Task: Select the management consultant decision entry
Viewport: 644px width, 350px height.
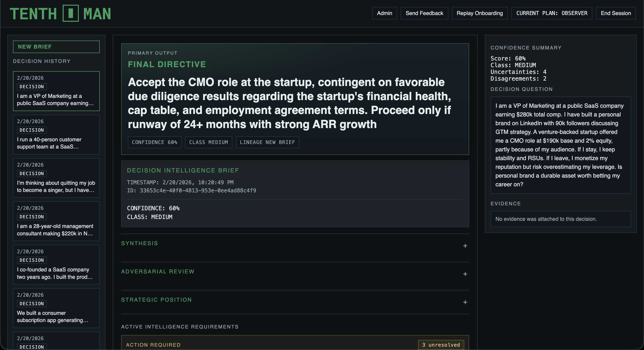Action: click(x=56, y=221)
